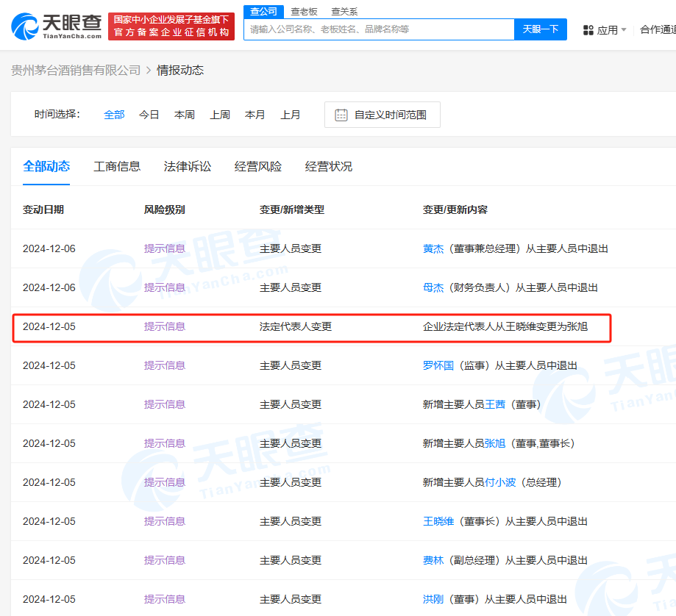Select the 查公司 search tab
Screen dimensions: 676x616
(x=263, y=11)
